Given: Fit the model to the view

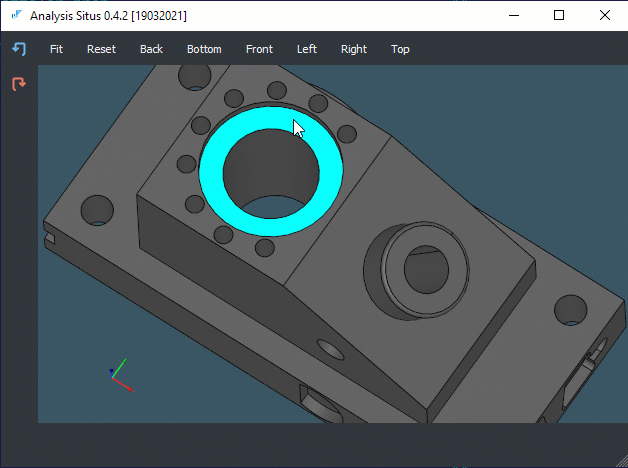Looking at the screenshot, I should click(x=56, y=49).
